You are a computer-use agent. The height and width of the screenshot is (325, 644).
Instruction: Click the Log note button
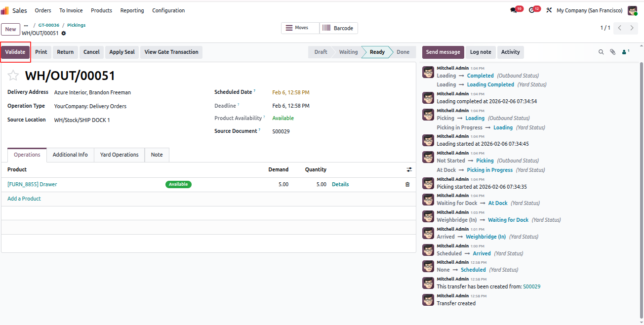481,52
